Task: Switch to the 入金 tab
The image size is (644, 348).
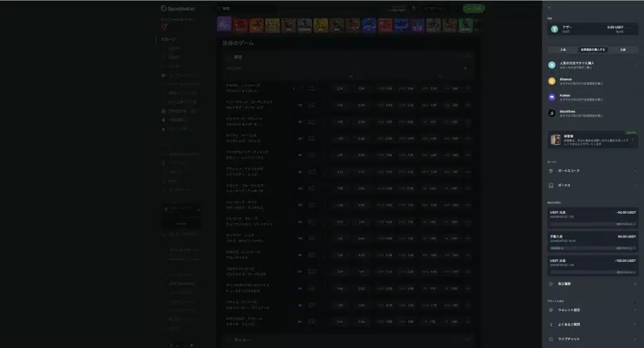Action: pos(562,49)
